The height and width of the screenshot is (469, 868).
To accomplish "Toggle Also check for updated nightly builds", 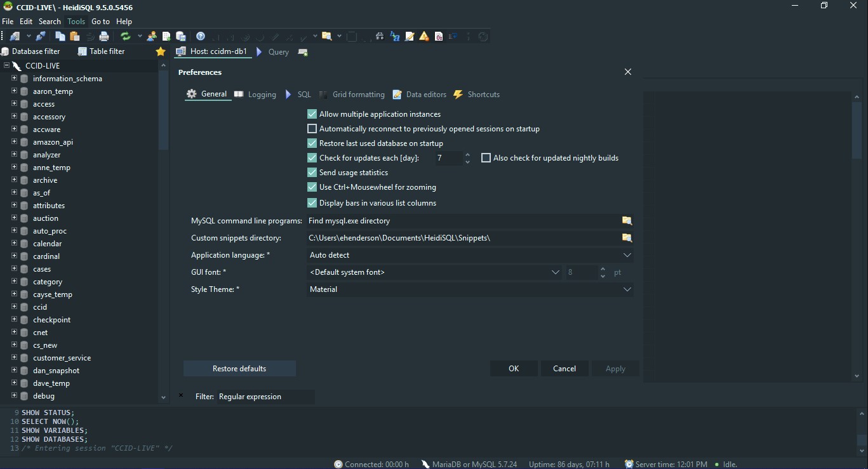I will 486,157.
